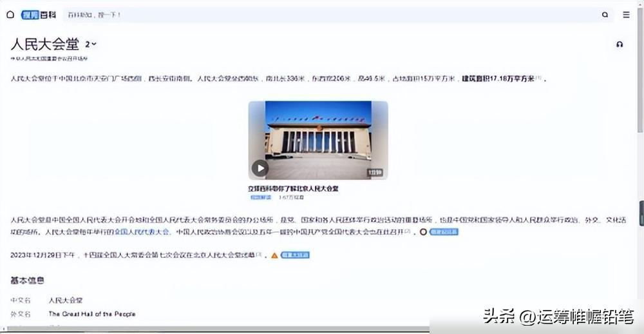
Task: Play the Great Hall of the People video
Action: 260,168
